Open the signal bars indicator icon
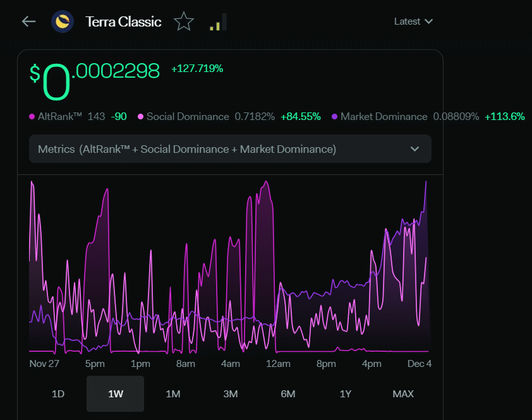Screen dimensions: 532x420 pyautogui.click(x=218, y=22)
